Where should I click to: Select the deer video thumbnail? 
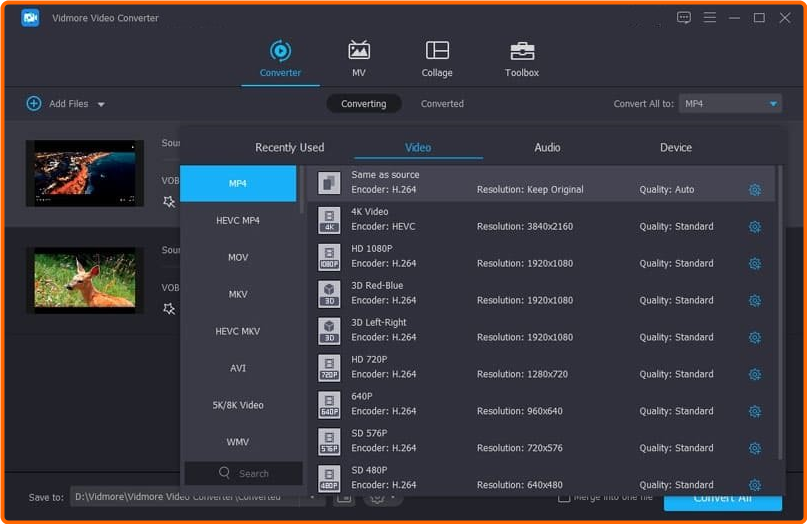[x=85, y=280]
